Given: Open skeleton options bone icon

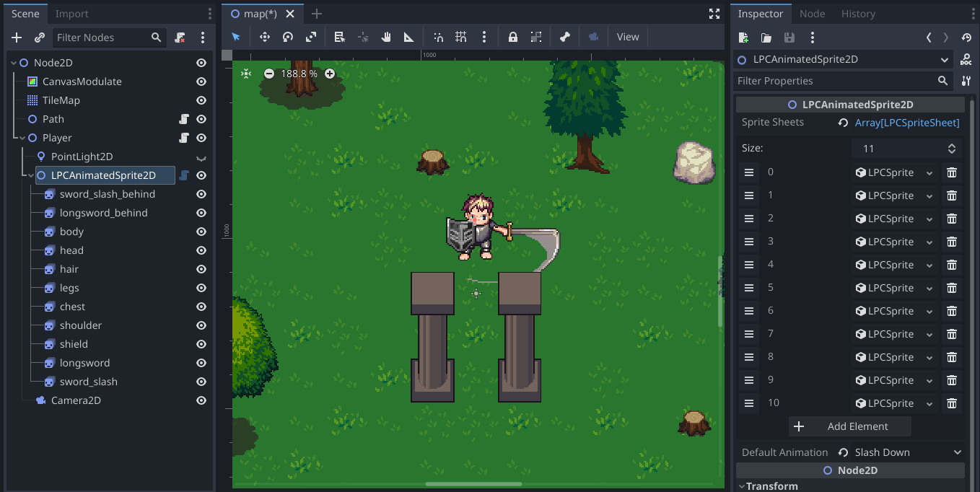Looking at the screenshot, I should coord(565,37).
